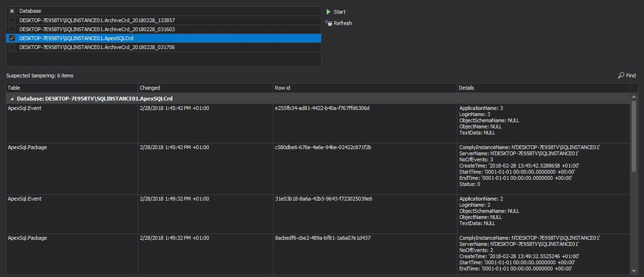Select the ArchiveCrd_20180228_133857 database row
The width and height of the screenshot is (644, 277).
[x=164, y=20]
